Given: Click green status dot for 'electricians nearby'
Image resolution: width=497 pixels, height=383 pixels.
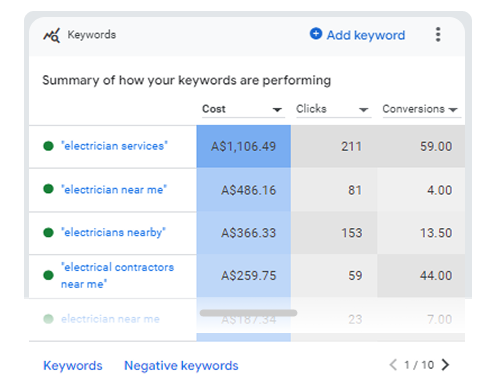Looking at the screenshot, I should tap(48, 232).
